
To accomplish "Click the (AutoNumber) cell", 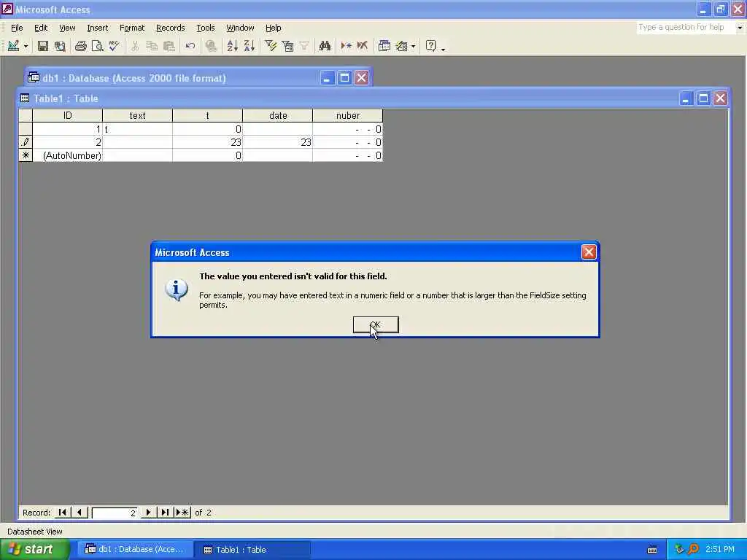I will click(67, 155).
